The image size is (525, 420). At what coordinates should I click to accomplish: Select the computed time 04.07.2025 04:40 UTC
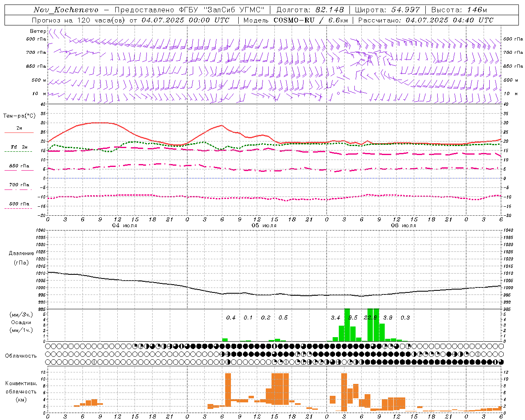[x=450, y=20]
